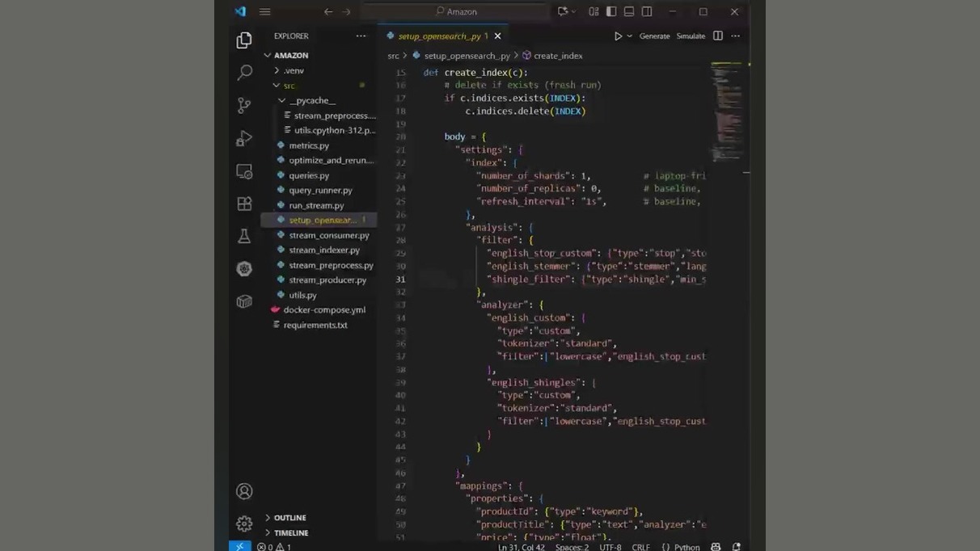Open queries.py in the explorer
980x551 pixels.
pyautogui.click(x=309, y=175)
